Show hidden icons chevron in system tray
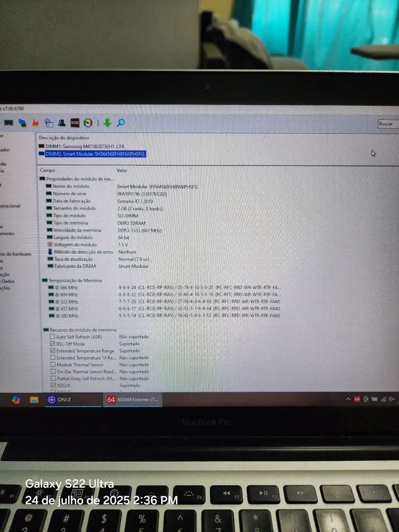The image size is (399, 532). click(348, 399)
